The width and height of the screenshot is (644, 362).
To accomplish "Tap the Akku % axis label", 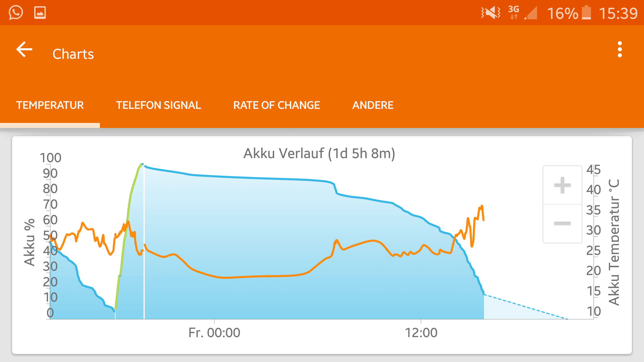I will point(30,242).
